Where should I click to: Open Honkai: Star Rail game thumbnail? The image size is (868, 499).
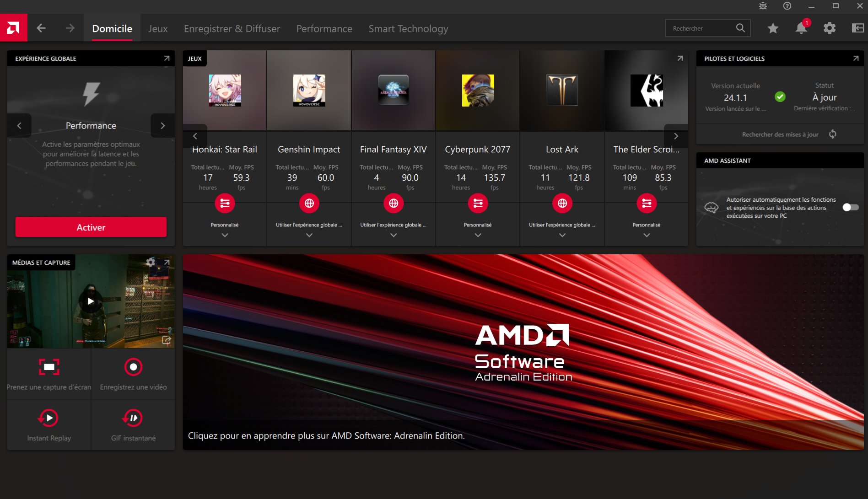(225, 91)
